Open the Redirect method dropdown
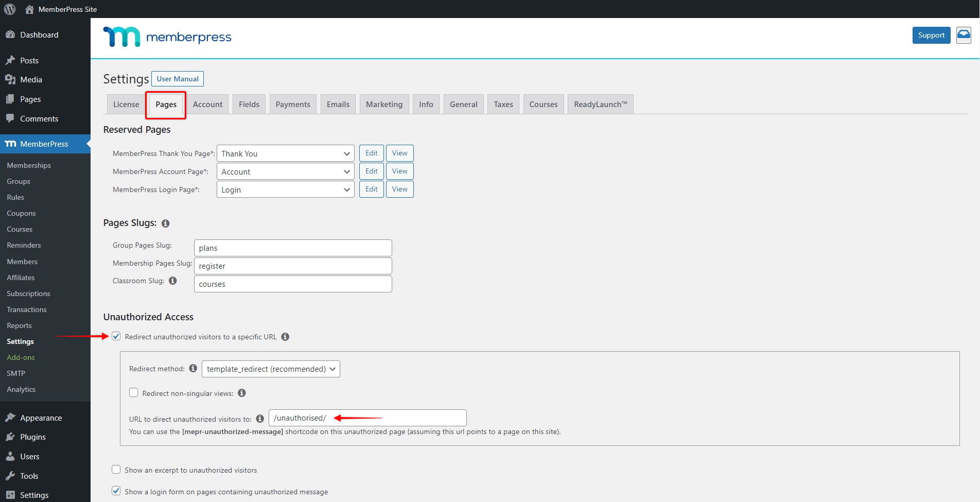980x502 pixels. 271,369
